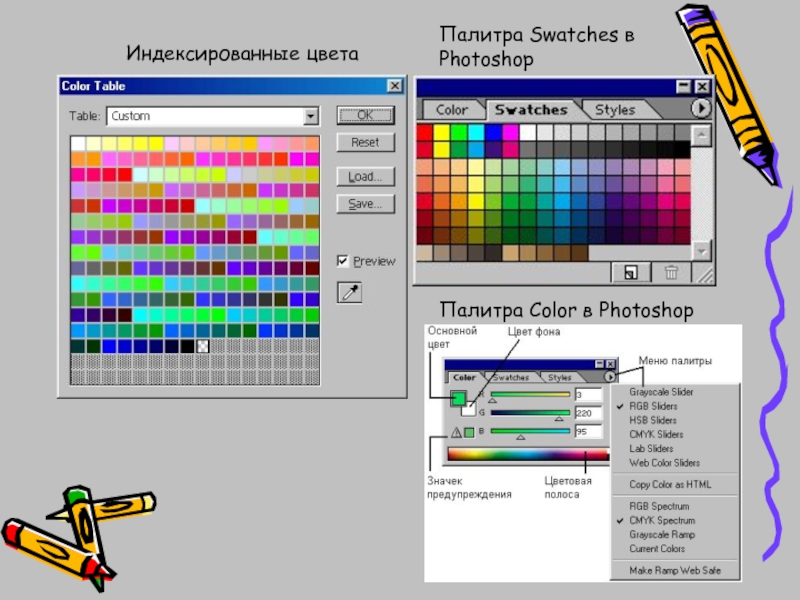Click the small in-gamut green swatch beside warning
The height and width of the screenshot is (600, 800).
tap(469, 433)
